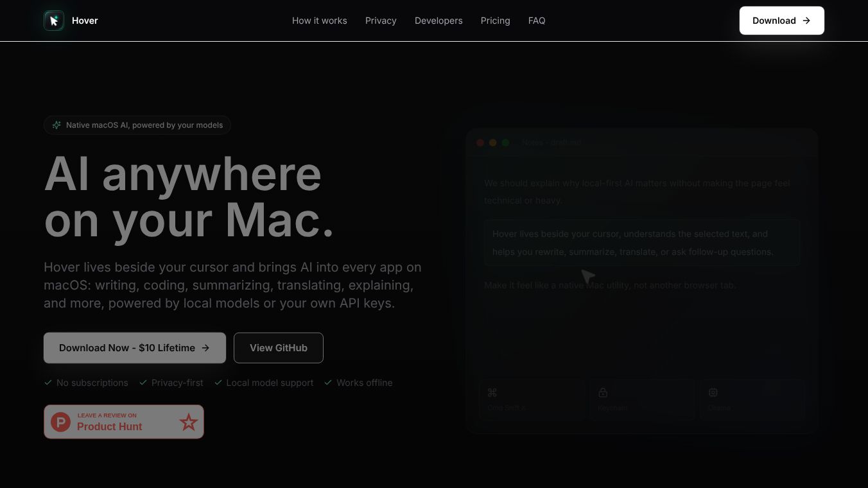Open the FAQ nav link

537,21
